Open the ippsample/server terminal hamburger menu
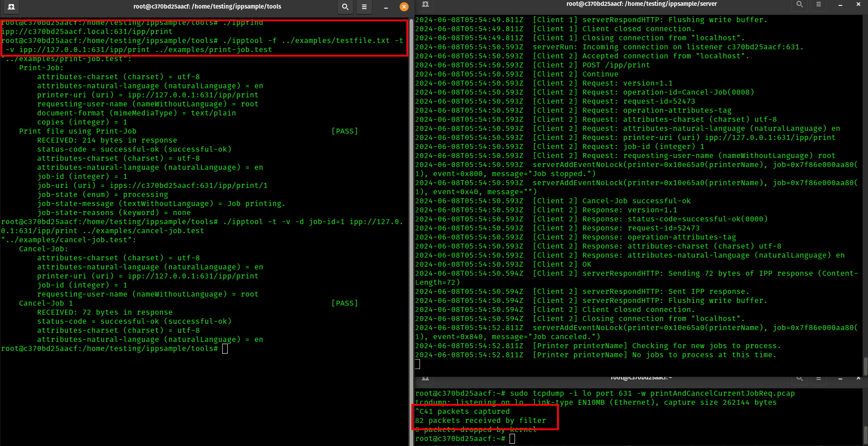Screen dimensions: 868x446 tap(819, 4)
